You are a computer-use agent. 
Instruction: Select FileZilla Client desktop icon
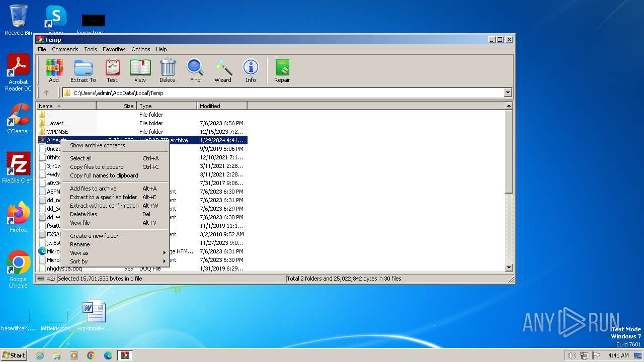18,168
